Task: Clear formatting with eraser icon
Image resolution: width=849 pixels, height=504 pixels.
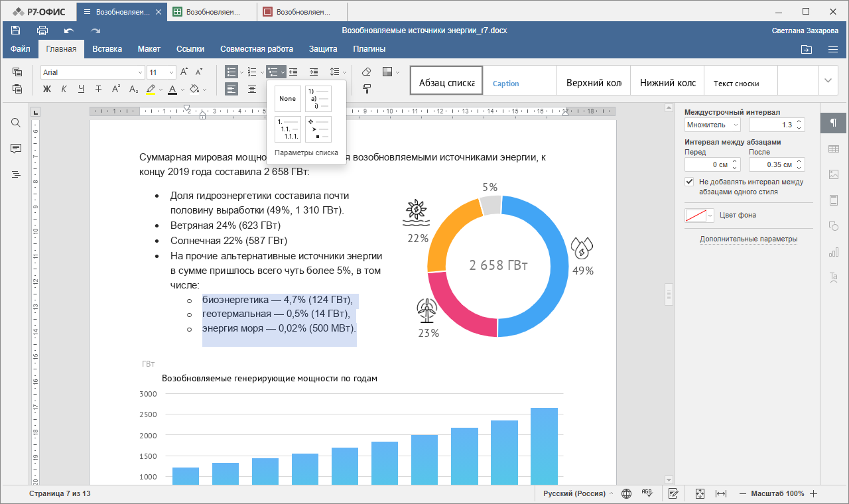Action: coord(367,72)
